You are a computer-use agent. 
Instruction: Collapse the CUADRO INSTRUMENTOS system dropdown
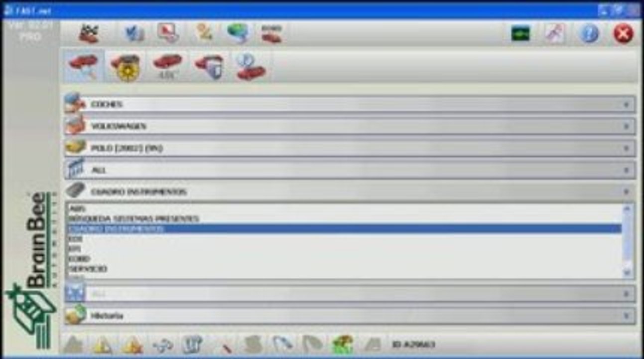(627, 191)
